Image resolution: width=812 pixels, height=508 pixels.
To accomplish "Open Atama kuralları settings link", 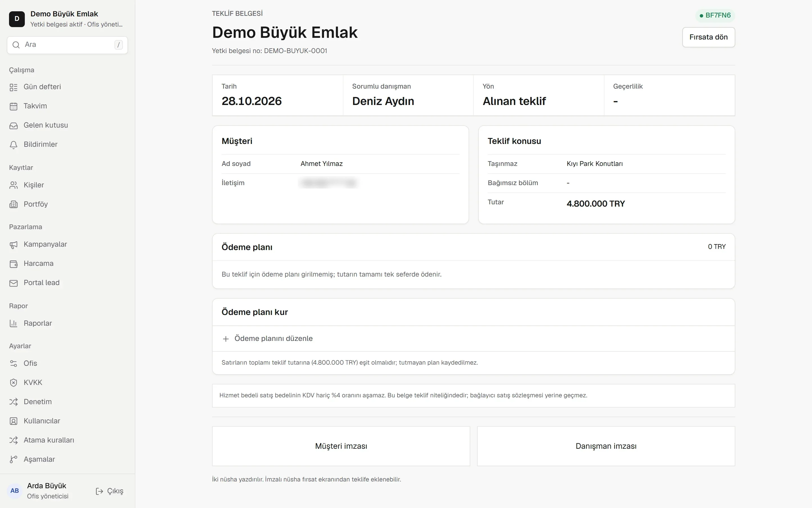I will click(67, 440).
